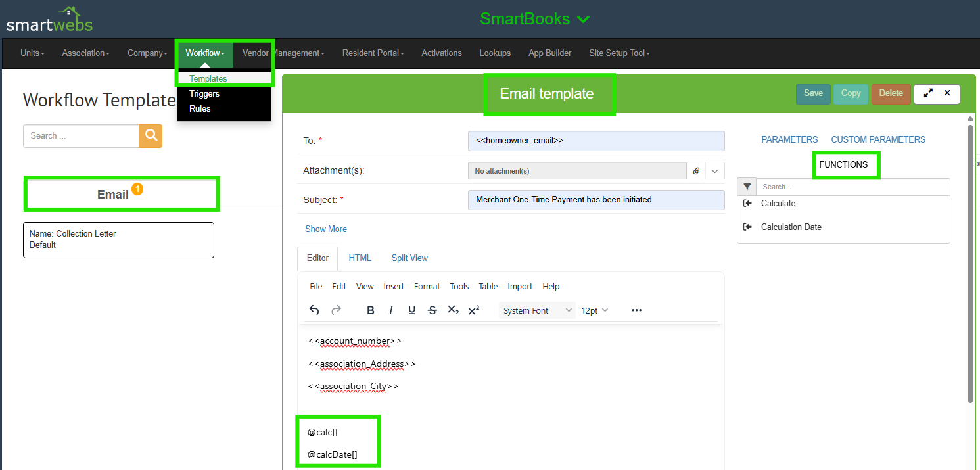Image resolution: width=980 pixels, height=470 pixels.
Task: Toggle strikethrough text formatting
Action: 432,310
